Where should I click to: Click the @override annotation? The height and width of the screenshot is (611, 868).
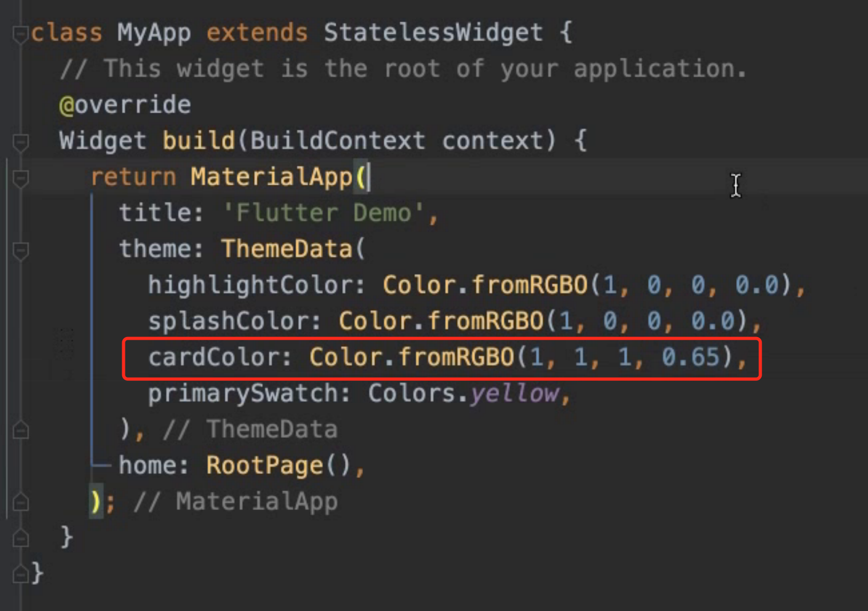(x=125, y=105)
